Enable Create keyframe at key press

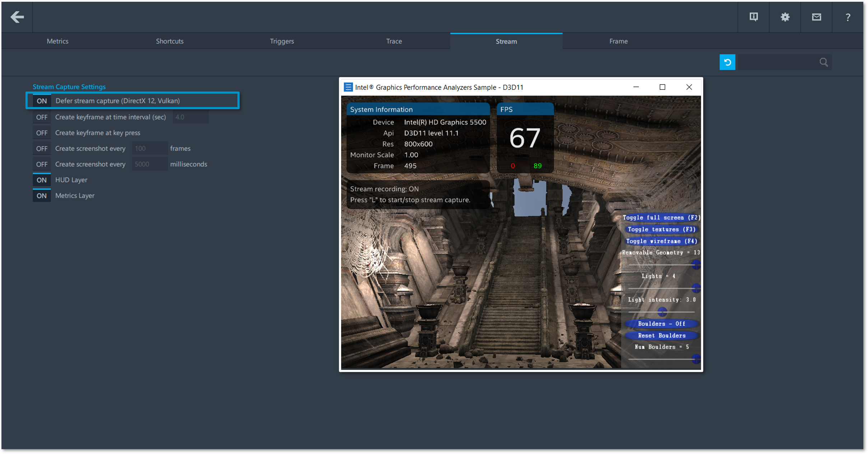click(x=42, y=133)
